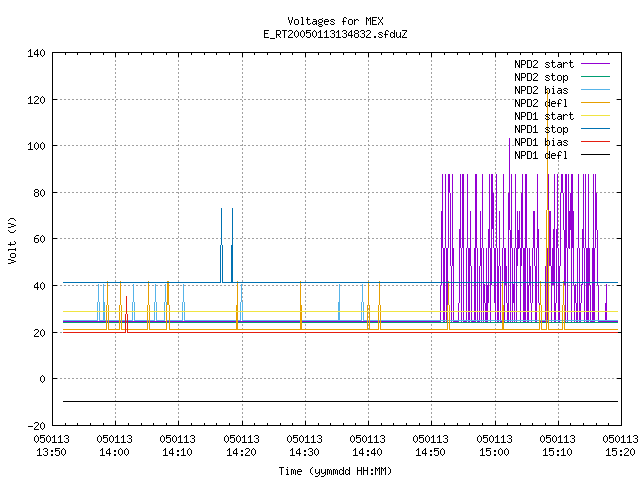Click the dark blue NPD1 stop legend line
Screen dimensions: 640x480
(x=595, y=129)
